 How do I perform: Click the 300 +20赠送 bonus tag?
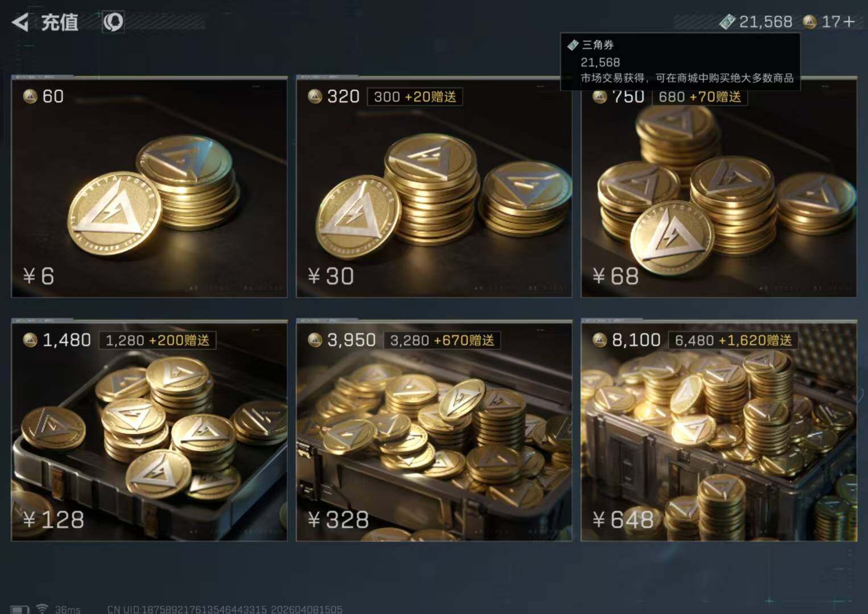415,97
